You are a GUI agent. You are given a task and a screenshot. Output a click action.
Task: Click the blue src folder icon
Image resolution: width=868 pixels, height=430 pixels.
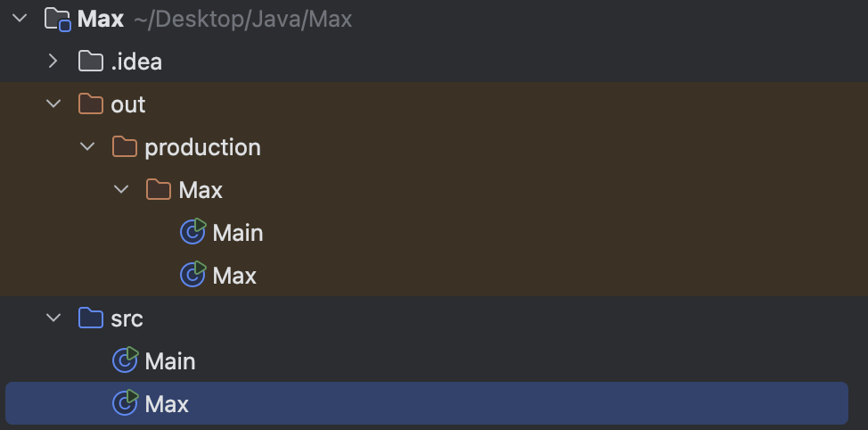(91, 318)
